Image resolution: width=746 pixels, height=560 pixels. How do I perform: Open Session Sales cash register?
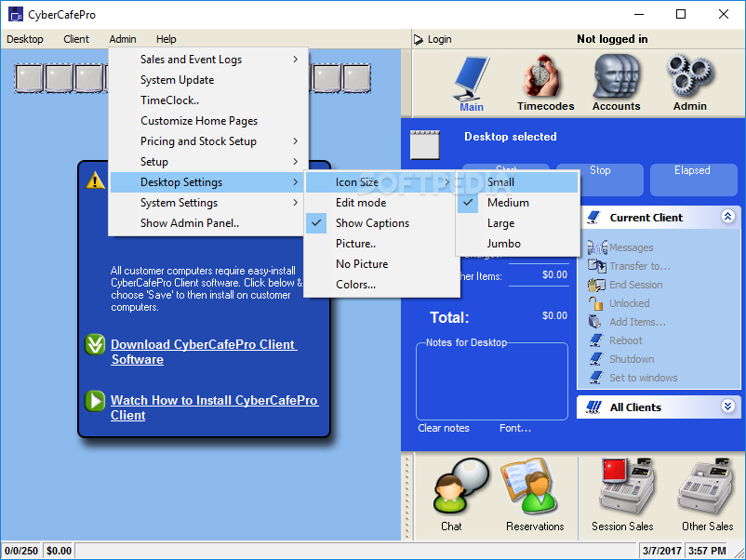pyautogui.click(x=625, y=487)
